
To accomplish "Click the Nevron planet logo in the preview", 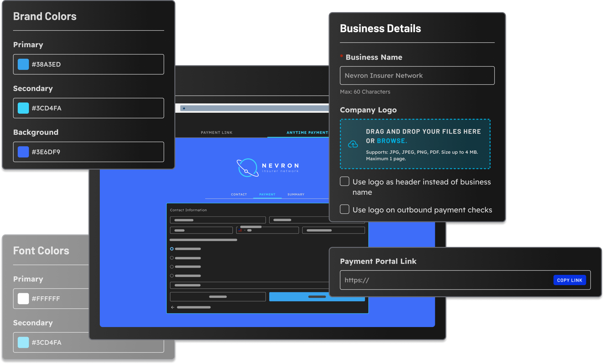I will click(x=247, y=168).
